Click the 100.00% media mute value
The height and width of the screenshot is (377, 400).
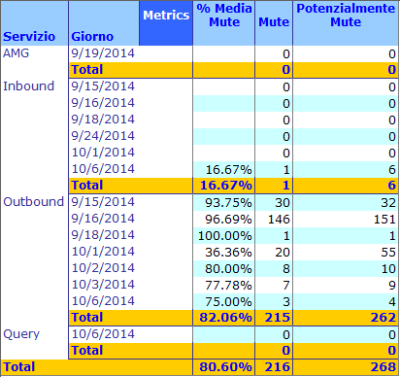[225, 236]
